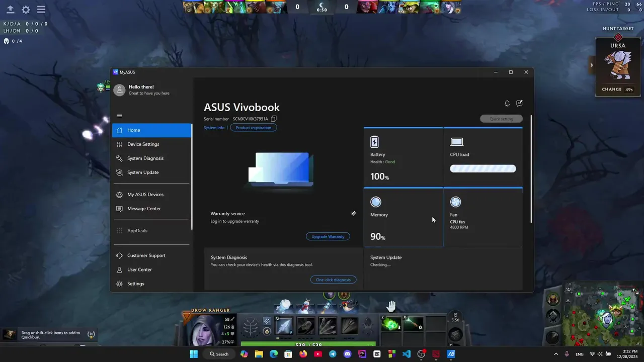Use the staff item in slot X
Image resolution: width=644 pixels, height=362 pixels.
click(413, 324)
